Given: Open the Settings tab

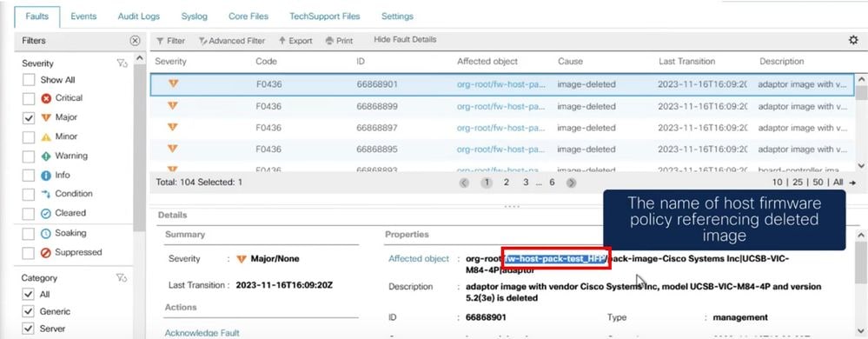Looking at the screenshot, I should [x=397, y=16].
